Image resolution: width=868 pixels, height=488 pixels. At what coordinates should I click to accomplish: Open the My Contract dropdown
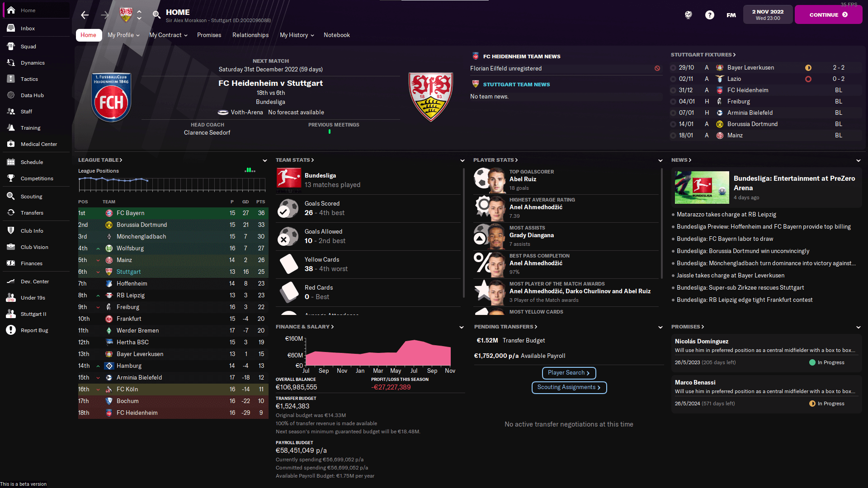click(168, 35)
